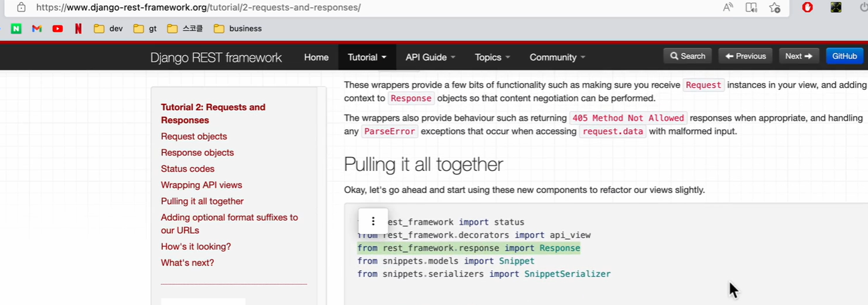This screenshot has width=868, height=305.
Task: Jump to Wrapping API views section
Action: coord(201,184)
